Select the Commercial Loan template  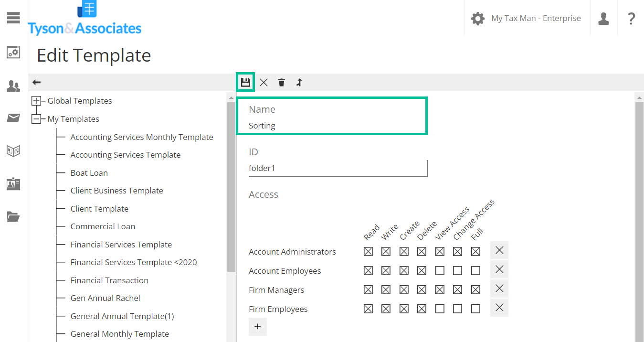(x=103, y=226)
